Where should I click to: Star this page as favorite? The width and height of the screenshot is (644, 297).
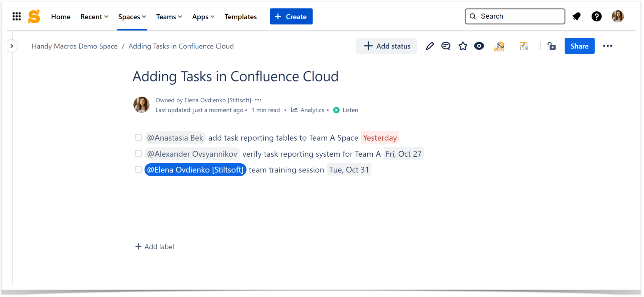(x=463, y=46)
